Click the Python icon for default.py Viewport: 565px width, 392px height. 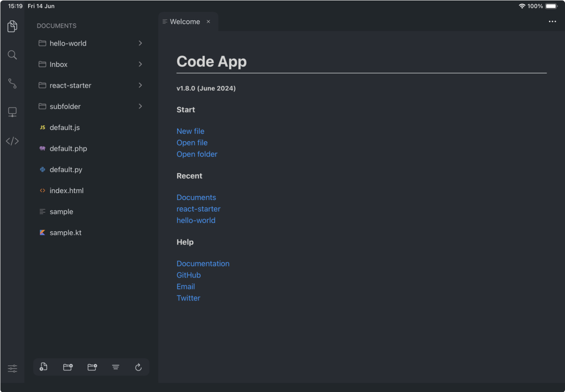click(42, 169)
